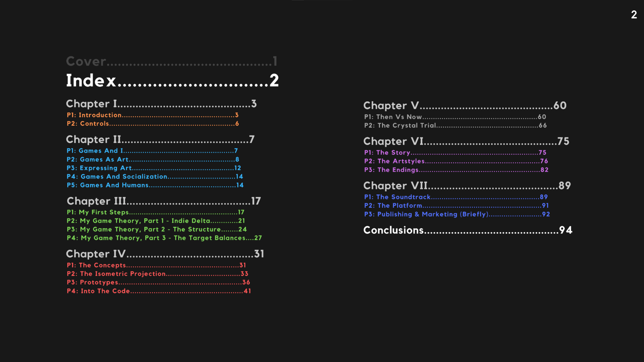Open P1: The Soundtrack entry
Image resolution: width=644 pixels, height=362 pixels.
click(x=456, y=197)
